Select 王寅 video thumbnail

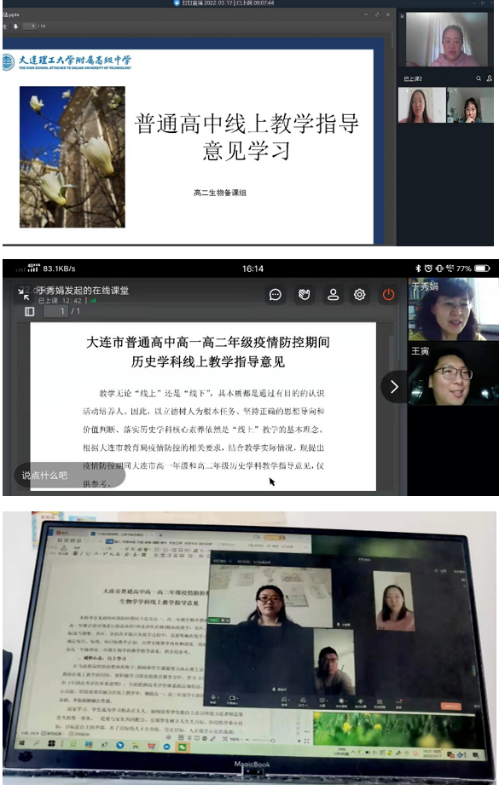[453, 374]
